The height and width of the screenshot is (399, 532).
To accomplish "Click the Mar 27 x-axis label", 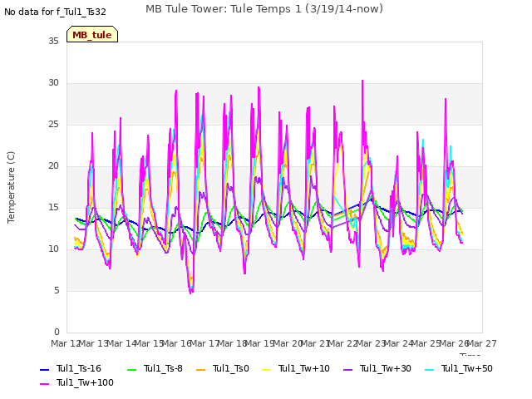I will [482, 343].
